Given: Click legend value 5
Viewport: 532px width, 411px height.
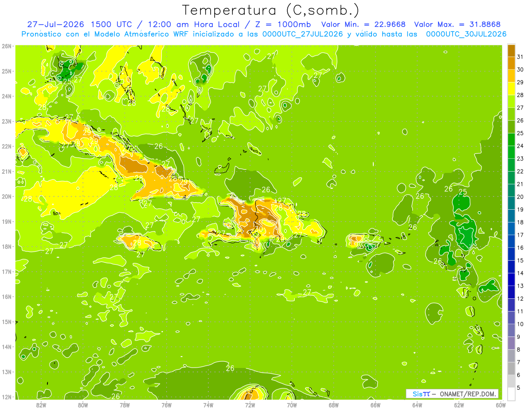Looking at the screenshot, I should coord(519,388).
